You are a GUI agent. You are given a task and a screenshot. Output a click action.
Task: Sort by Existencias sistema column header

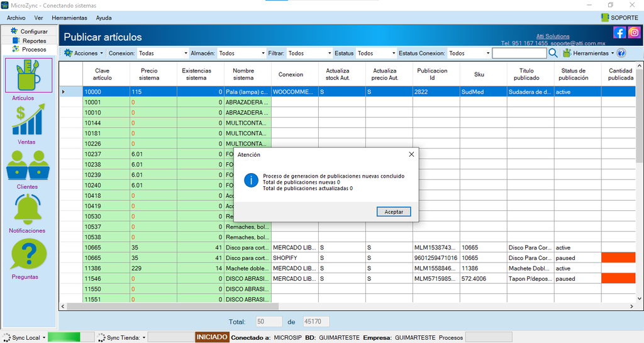[201, 74]
